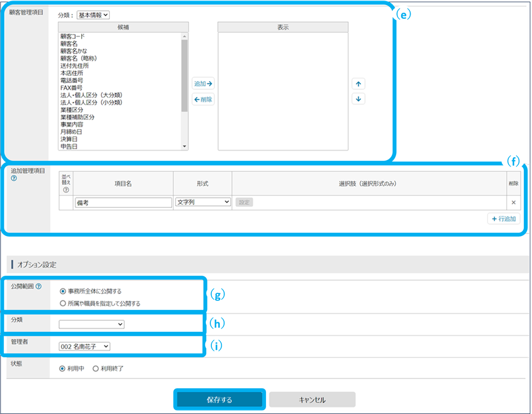Open the 分類 基本情報 dropdown

click(x=94, y=15)
